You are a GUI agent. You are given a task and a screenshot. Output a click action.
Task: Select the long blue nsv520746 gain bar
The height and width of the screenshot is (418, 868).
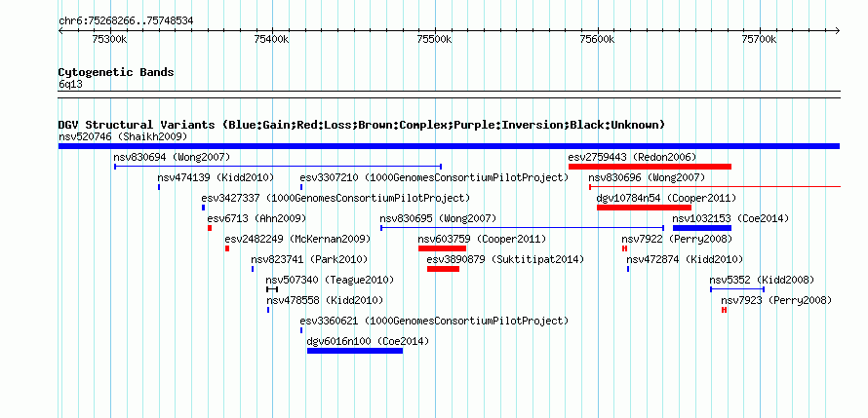[449, 146]
